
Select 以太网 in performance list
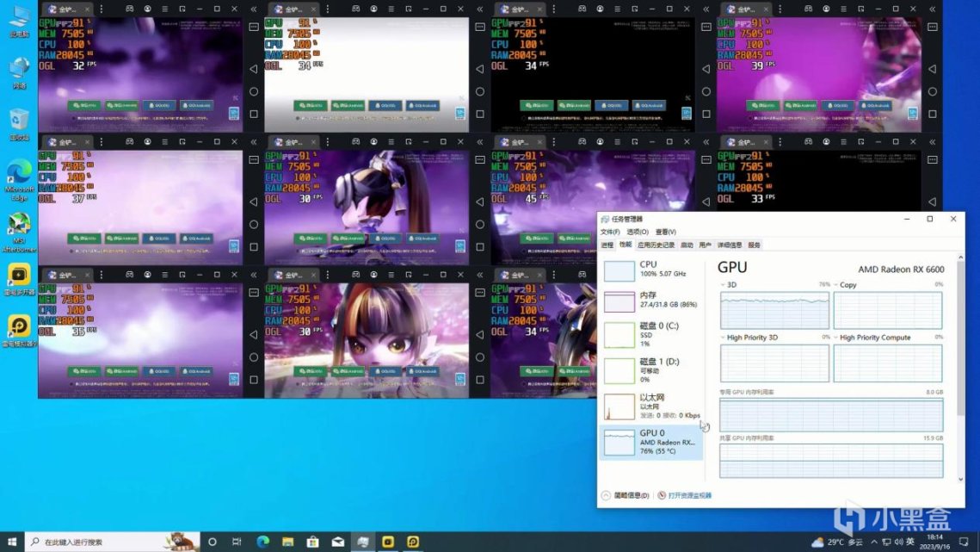coord(651,406)
